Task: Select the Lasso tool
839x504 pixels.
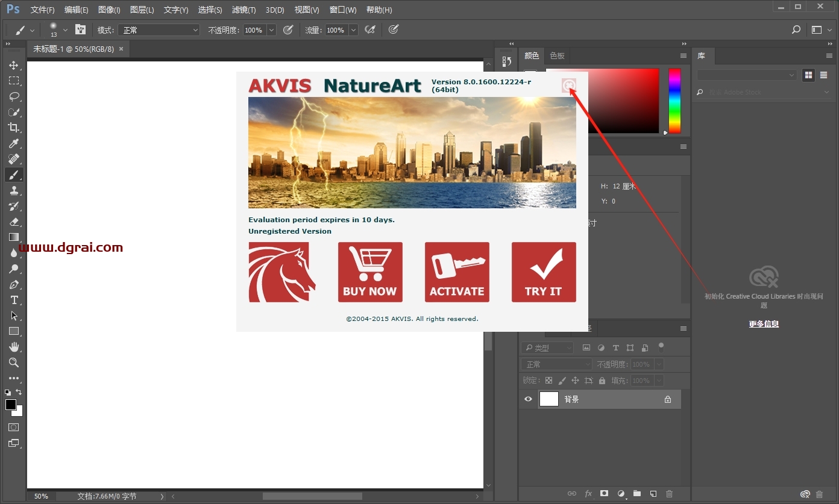Action: point(13,96)
